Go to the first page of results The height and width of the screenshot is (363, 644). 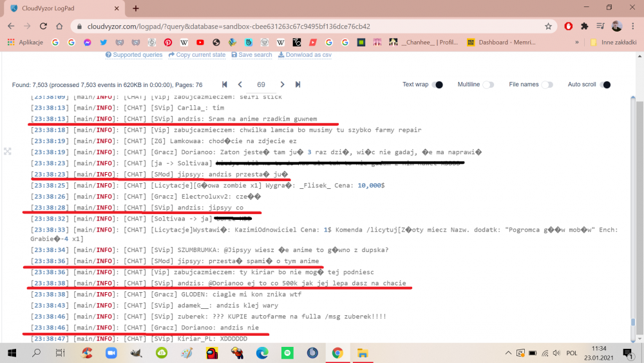coord(225,84)
